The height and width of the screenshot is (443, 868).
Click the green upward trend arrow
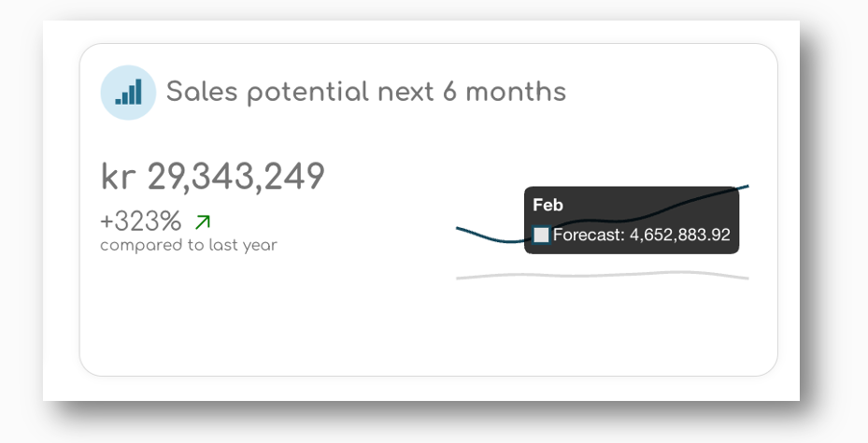click(203, 222)
